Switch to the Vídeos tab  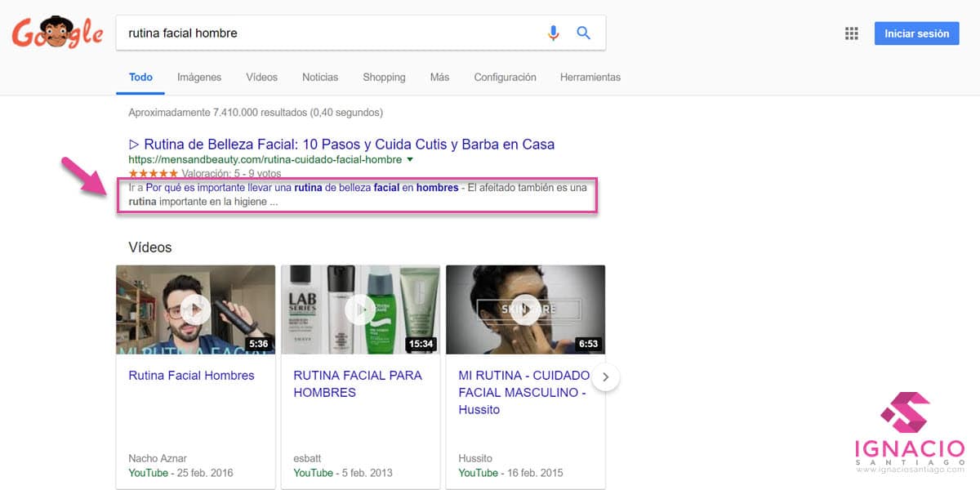[x=262, y=77]
